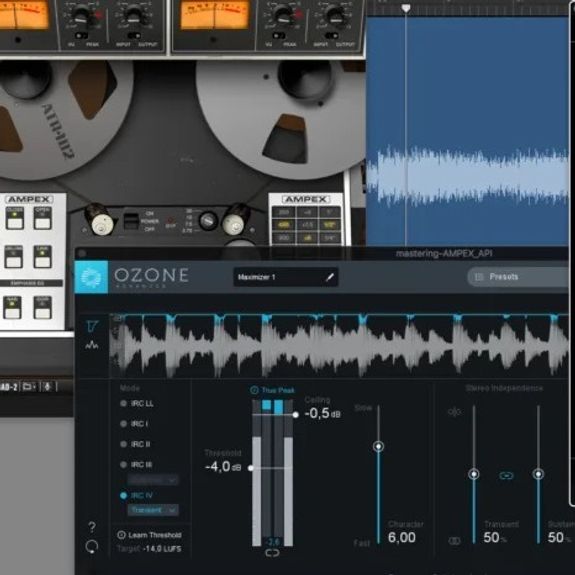The height and width of the screenshot is (575, 575).
Task: Click the Learn Threshold button
Action: pos(149,535)
